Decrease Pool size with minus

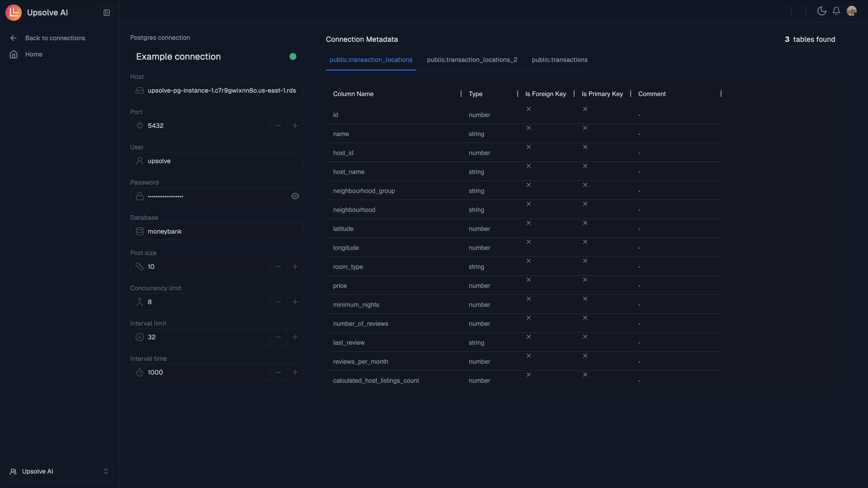tap(278, 267)
